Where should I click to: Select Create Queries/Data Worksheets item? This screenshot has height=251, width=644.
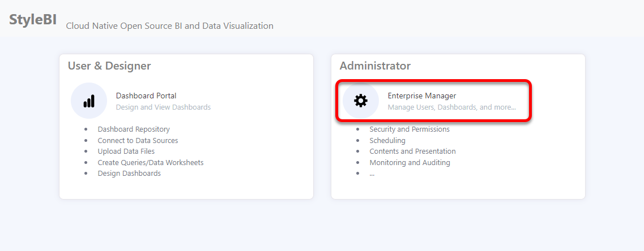[150, 162]
